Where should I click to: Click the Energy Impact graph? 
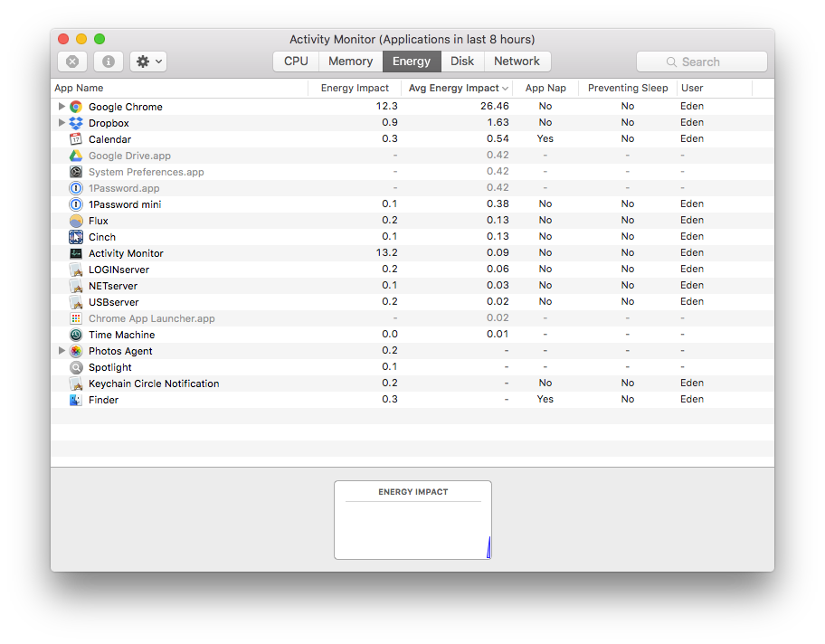[x=413, y=520]
